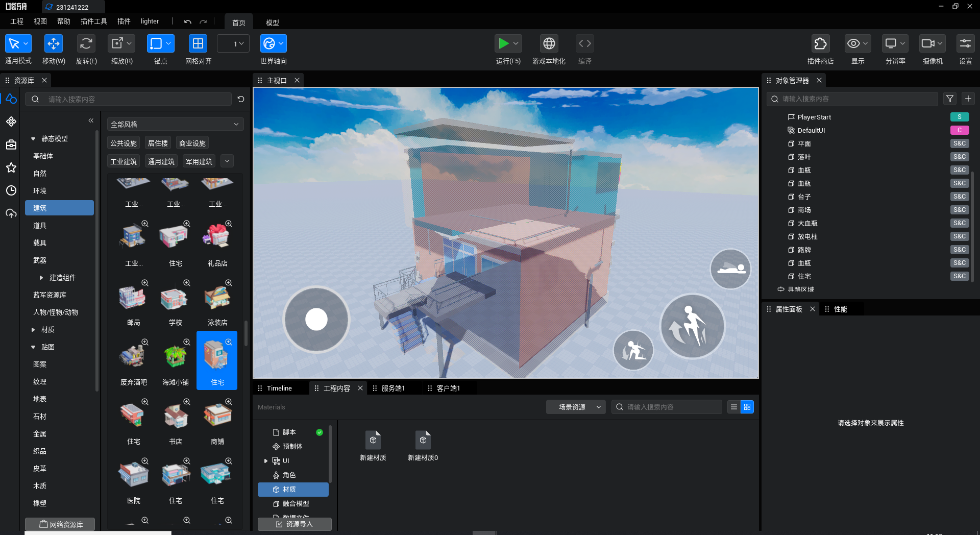Viewport: 980px width, 535px height.
Task: Collapse the 静态模型 tree node
Action: point(33,139)
